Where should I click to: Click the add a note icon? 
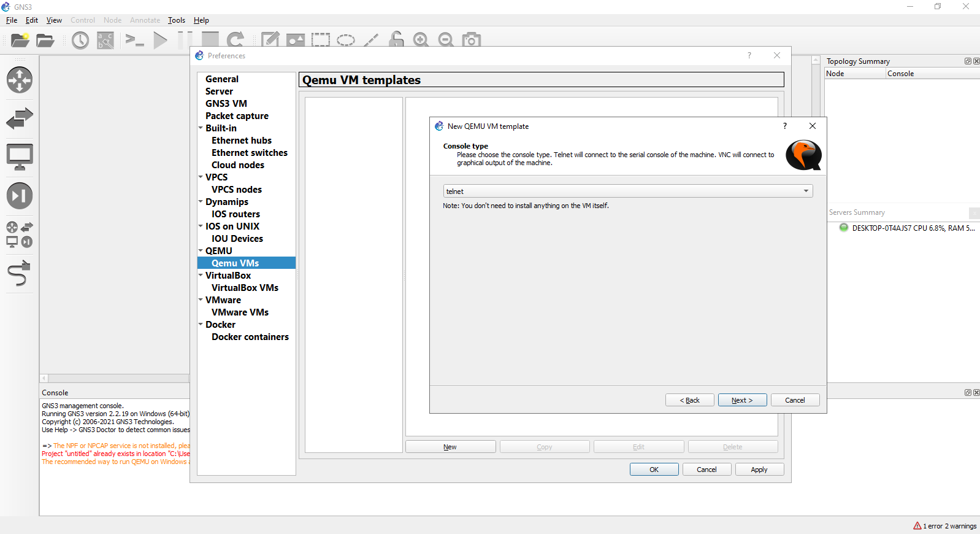tap(270, 39)
